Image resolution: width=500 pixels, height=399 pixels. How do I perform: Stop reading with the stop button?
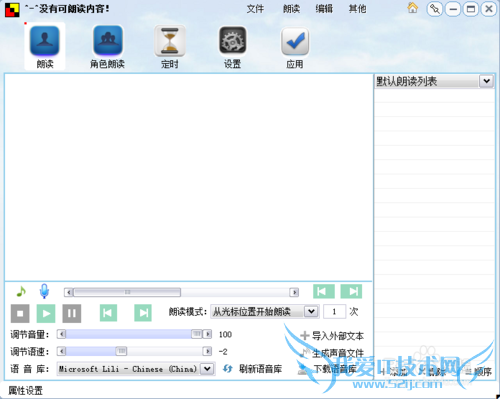[20, 313]
